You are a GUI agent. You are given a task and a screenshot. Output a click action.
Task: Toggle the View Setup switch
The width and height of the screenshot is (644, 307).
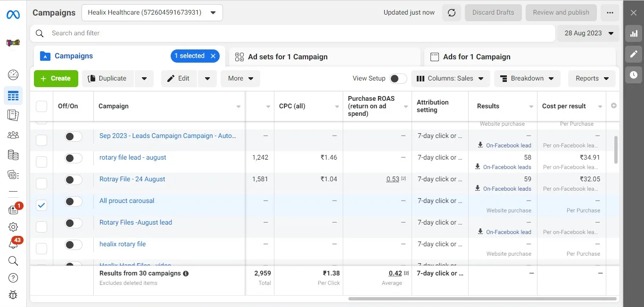(x=398, y=79)
